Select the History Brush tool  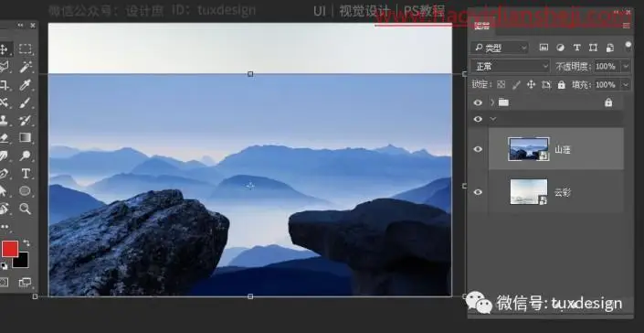coord(26,120)
